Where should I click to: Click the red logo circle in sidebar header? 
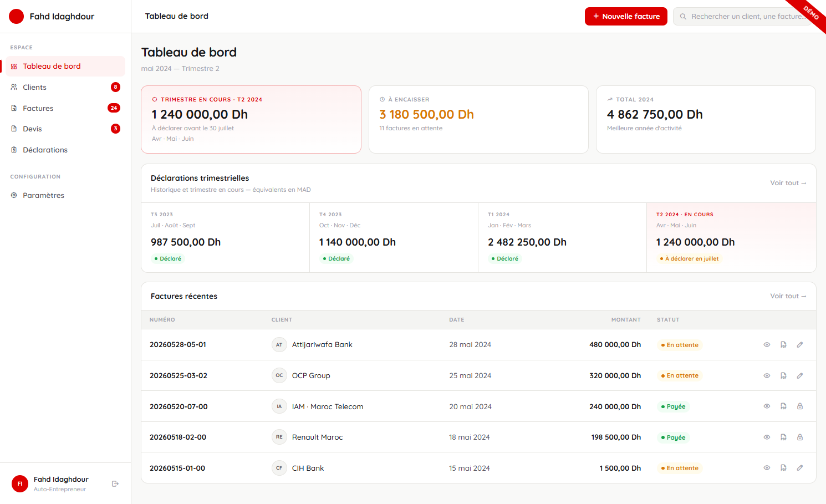17,17
